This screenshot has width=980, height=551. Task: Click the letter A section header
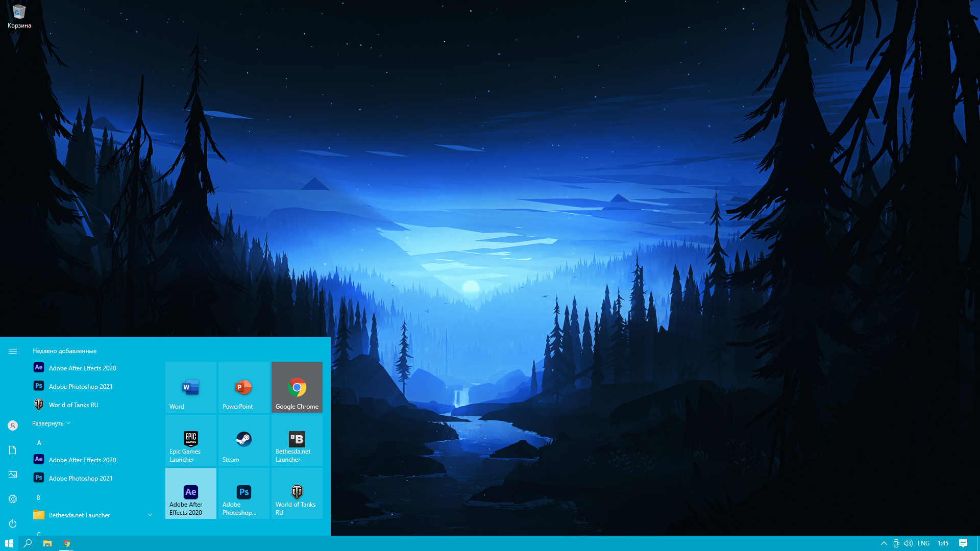pyautogui.click(x=39, y=442)
